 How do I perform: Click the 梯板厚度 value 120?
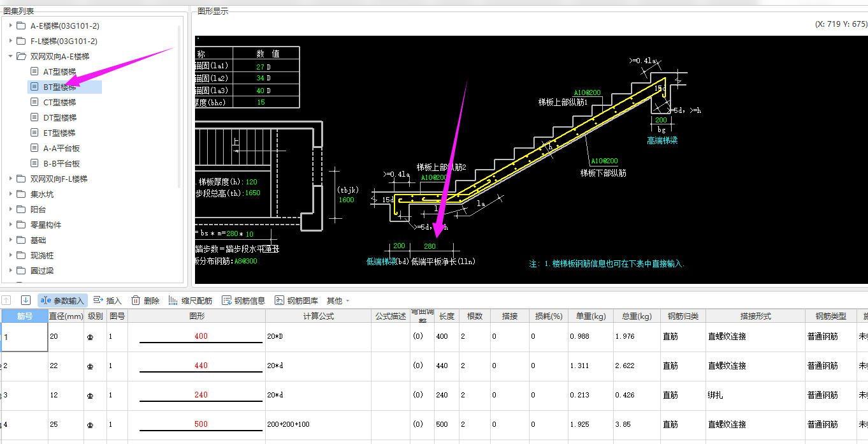coord(251,182)
